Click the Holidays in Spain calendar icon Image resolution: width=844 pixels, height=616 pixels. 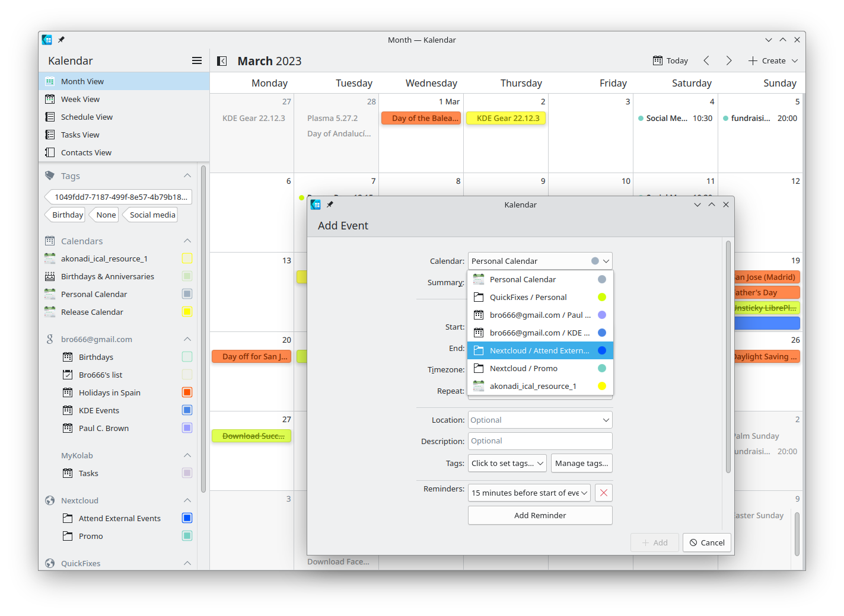tap(68, 392)
